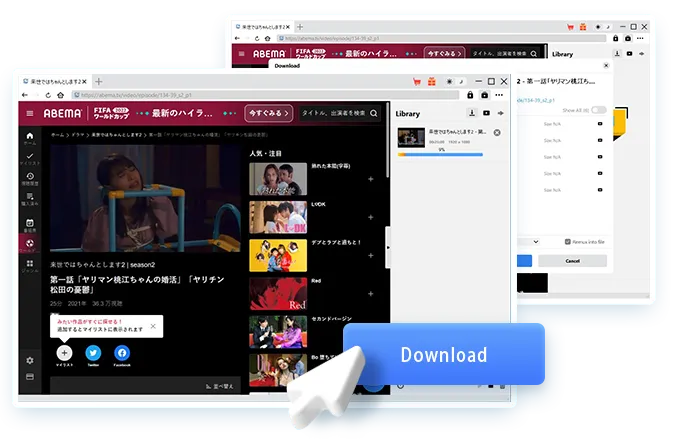686x439 pixels.
Task: Click the downloading video thumbnail in Library
Action: click(x=411, y=137)
